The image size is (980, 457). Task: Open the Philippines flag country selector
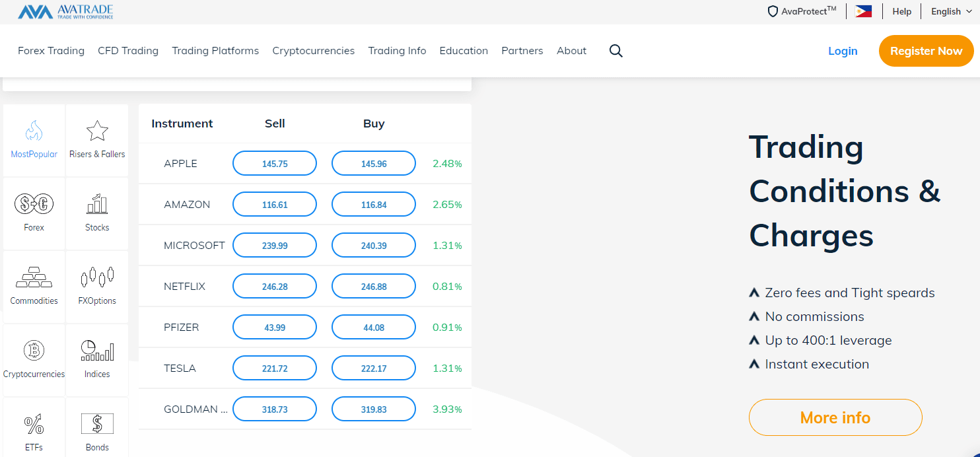pos(863,11)
